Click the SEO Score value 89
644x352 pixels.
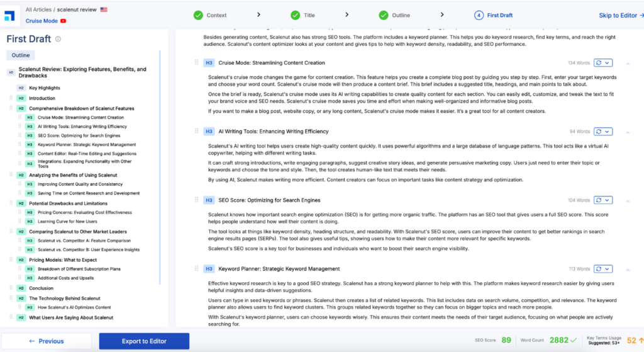tap(506, 341)
